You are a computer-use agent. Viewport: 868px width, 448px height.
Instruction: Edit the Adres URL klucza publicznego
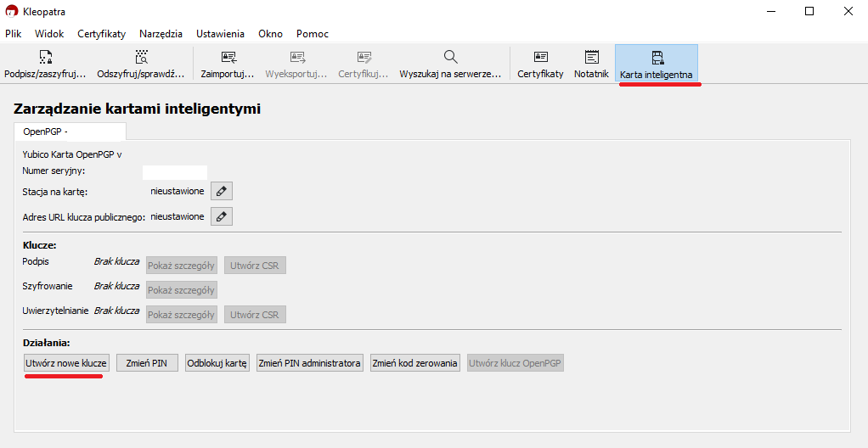[x=222, y=217]
